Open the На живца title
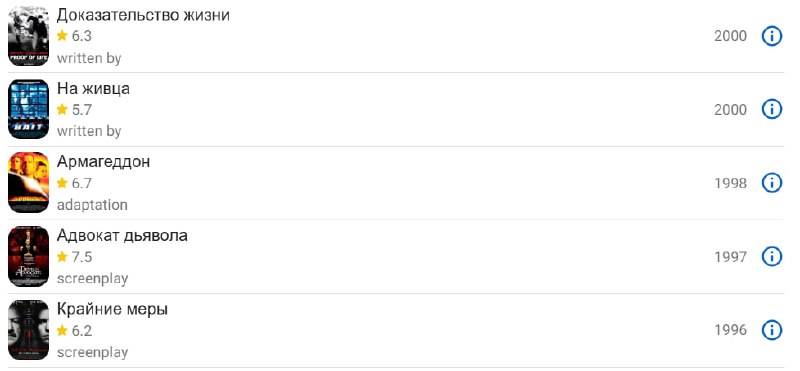800x371 pixels. pos(93,89)
